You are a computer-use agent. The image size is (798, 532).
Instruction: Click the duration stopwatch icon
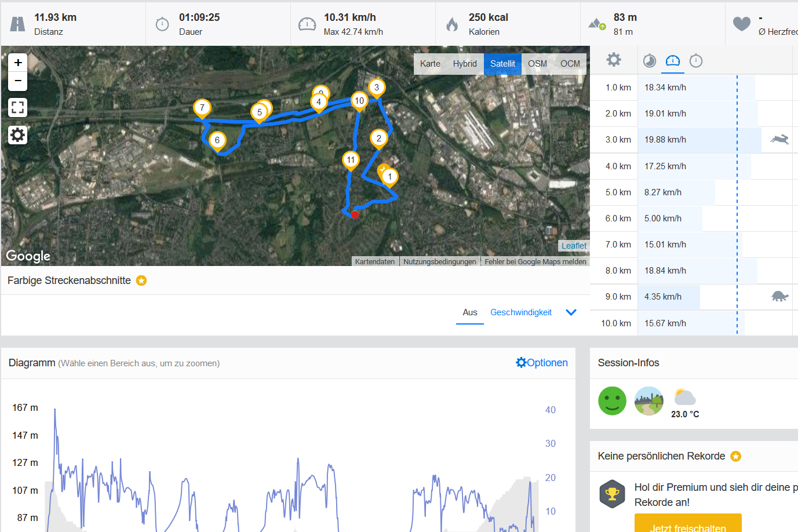(162, 24)
